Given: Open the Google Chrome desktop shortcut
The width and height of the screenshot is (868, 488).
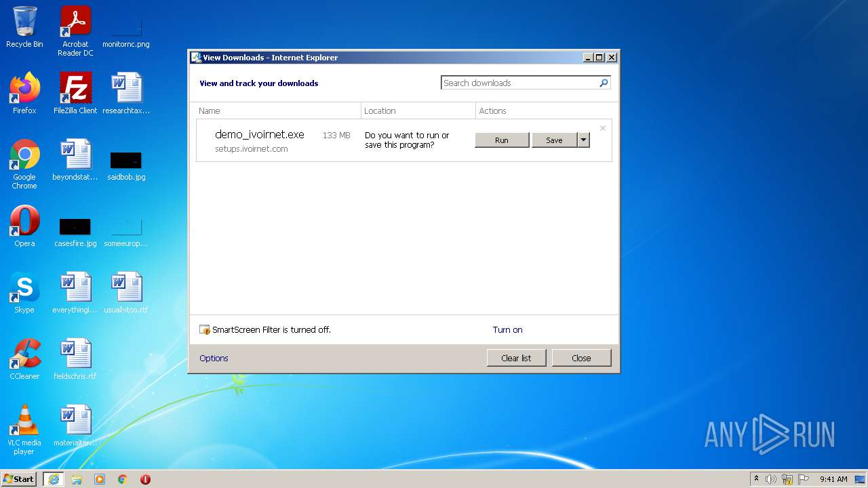Looking at the screenshot, I should coord(24,164).
